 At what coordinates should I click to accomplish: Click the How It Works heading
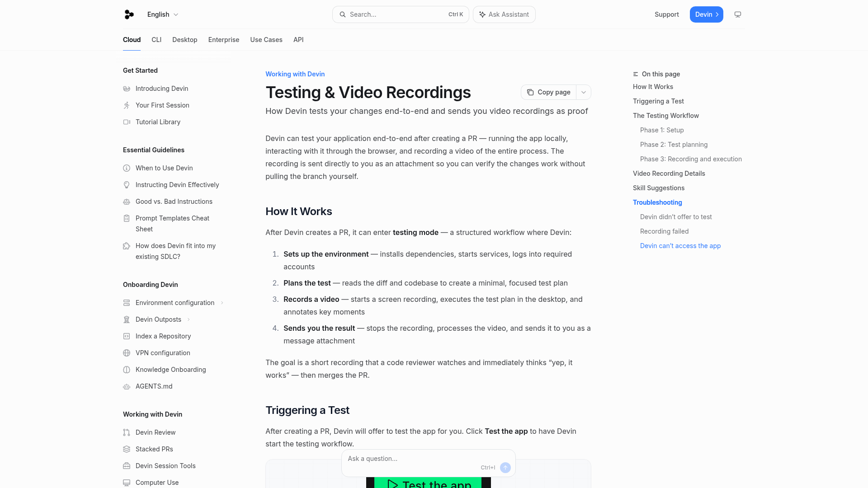click(x=299, y=211)
